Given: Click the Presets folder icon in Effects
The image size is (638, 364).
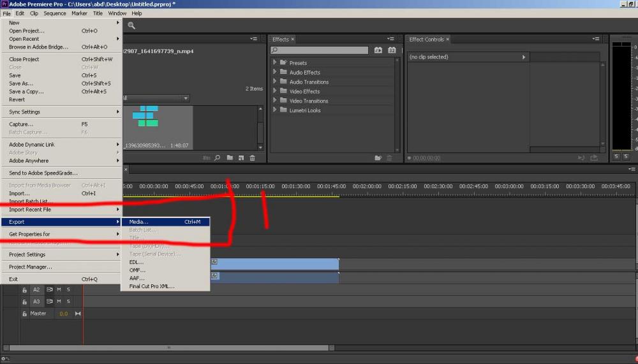Looking at the screenshot, I should [x=284, y=62].
